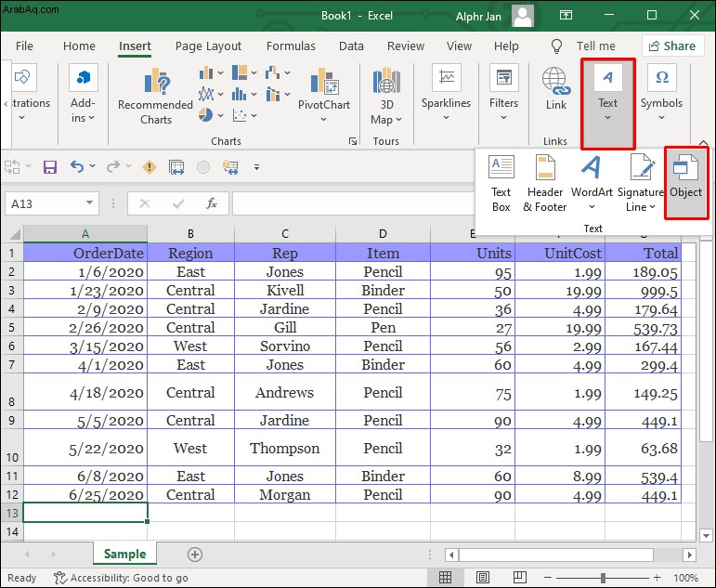Click the 100% zoom level

tap(686, 578)
